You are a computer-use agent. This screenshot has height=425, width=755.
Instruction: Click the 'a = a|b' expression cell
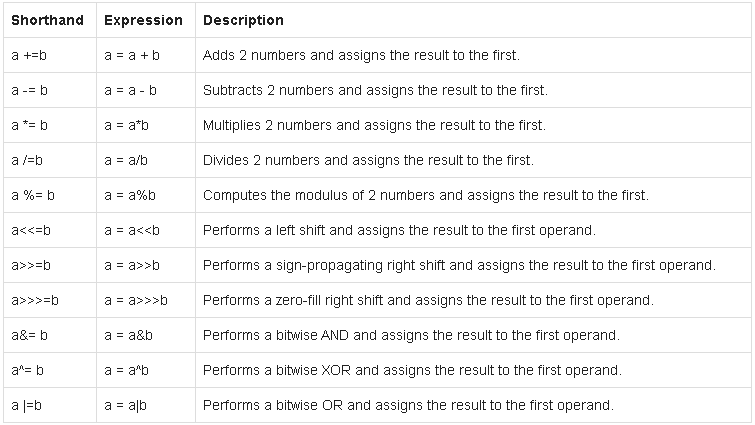click(126, 405)
